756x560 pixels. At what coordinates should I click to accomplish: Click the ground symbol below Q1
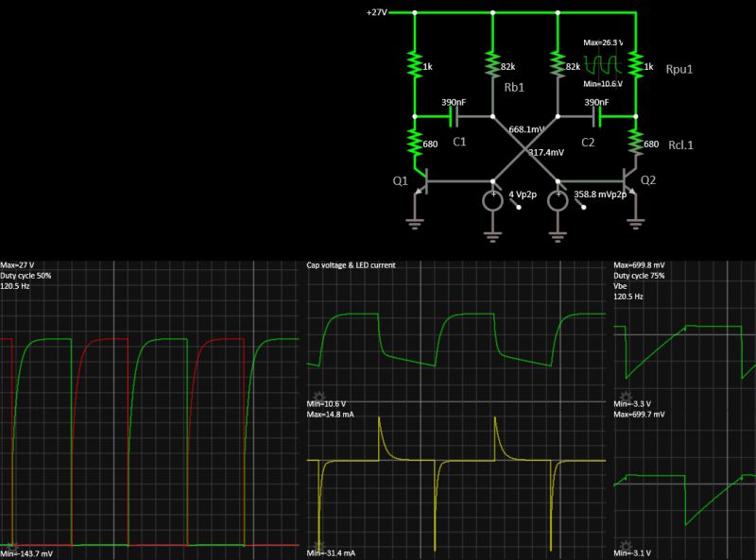[413, 225]
